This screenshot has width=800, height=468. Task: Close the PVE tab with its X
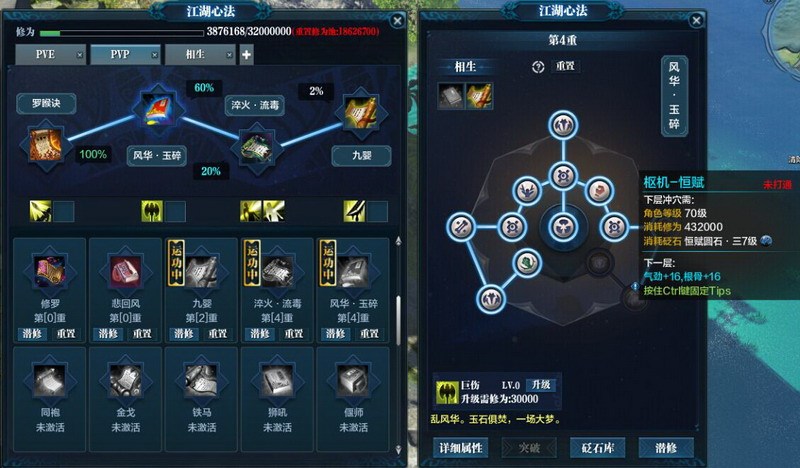click(x=80, y=55)
